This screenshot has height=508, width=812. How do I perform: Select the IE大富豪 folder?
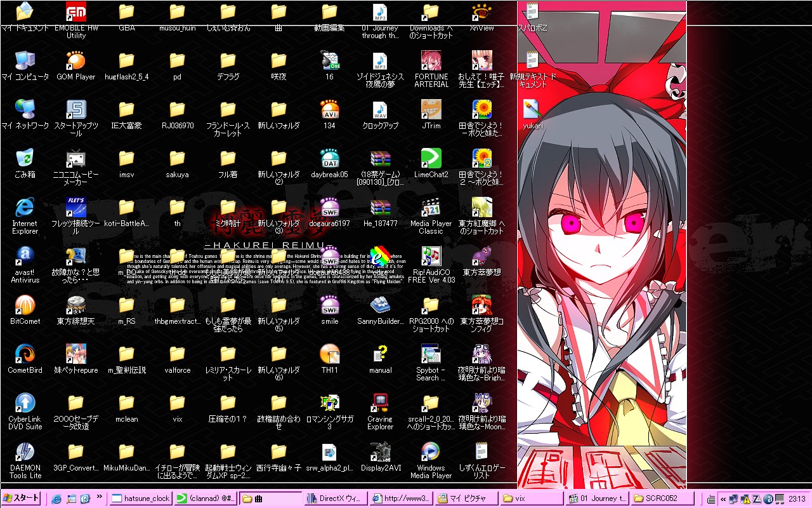127,109
